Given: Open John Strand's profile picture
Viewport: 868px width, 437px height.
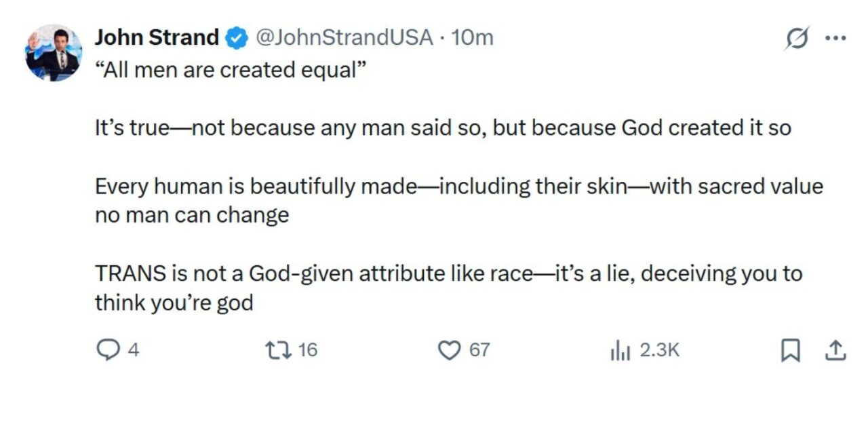Looking at the screenshot, I should 54,53.
